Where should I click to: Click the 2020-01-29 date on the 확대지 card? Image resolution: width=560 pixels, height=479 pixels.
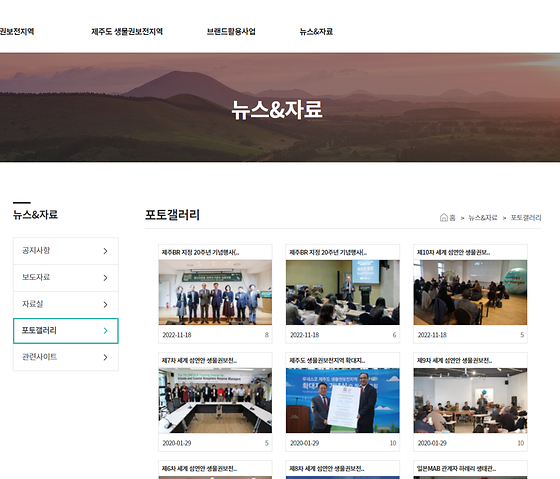coord(304,443)
